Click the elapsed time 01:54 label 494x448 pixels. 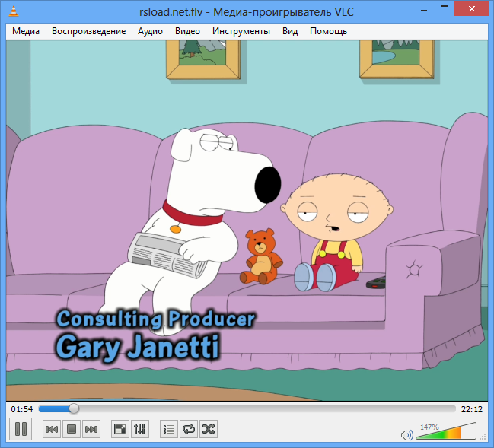point(22,409)
